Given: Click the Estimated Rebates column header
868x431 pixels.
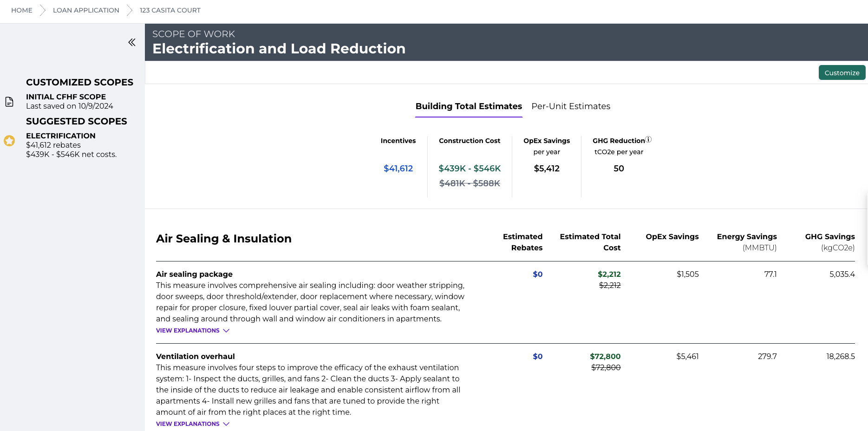Looking at the screenshot, I should point(522,242).
